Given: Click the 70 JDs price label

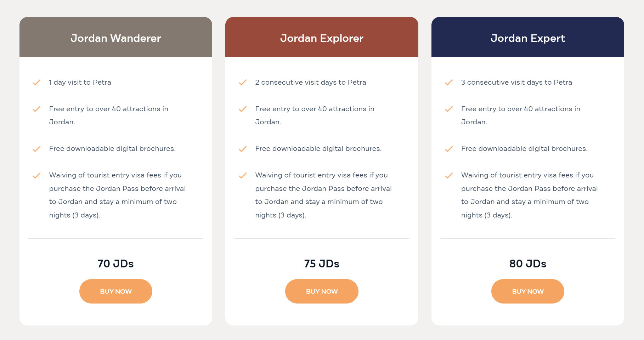Looking at the screenshot, I should pyautogui.click(x=116, y=263).
